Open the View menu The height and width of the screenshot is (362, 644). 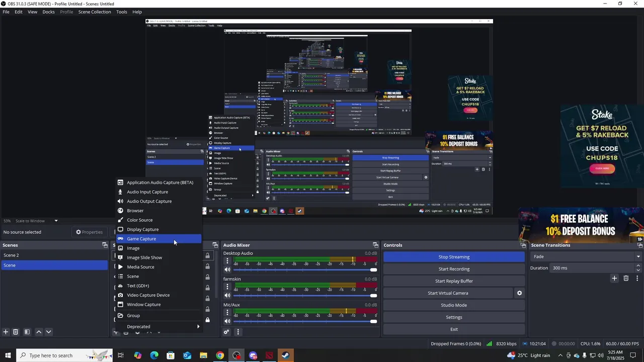pyautogui.click(x=32, y=12)
